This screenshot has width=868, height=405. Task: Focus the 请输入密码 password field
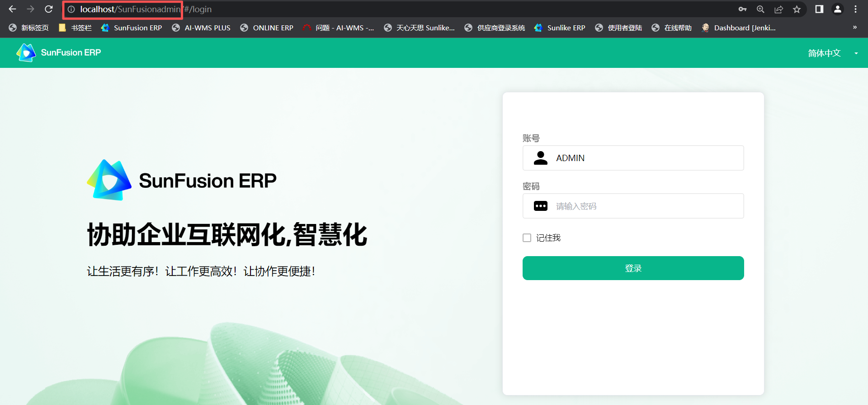point(633,206)
